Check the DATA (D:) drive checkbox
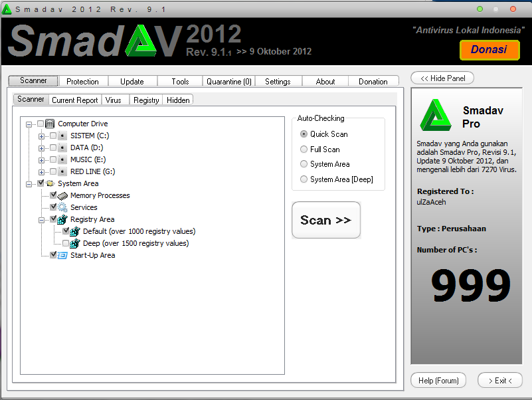 (x=53, y=148)
